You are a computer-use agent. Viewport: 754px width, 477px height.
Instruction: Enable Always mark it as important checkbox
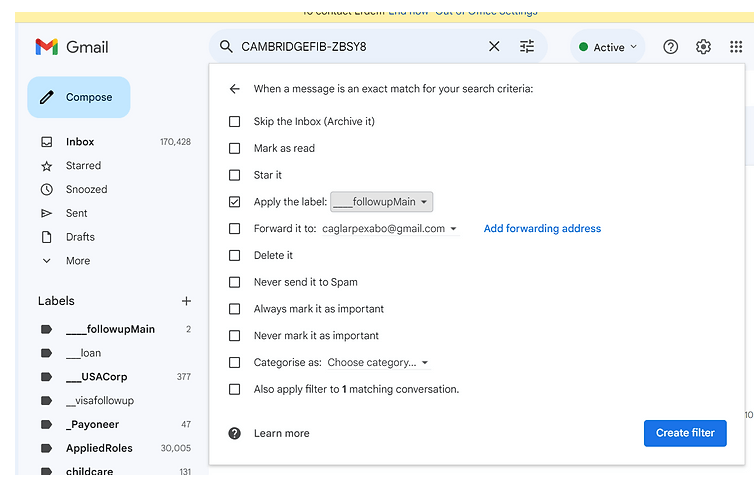[235, 309]
